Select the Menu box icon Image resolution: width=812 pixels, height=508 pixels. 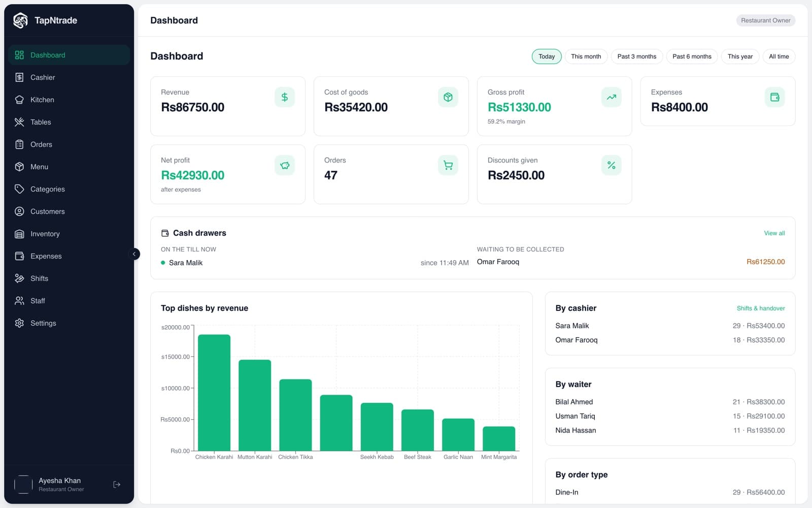tap(19, 167)
